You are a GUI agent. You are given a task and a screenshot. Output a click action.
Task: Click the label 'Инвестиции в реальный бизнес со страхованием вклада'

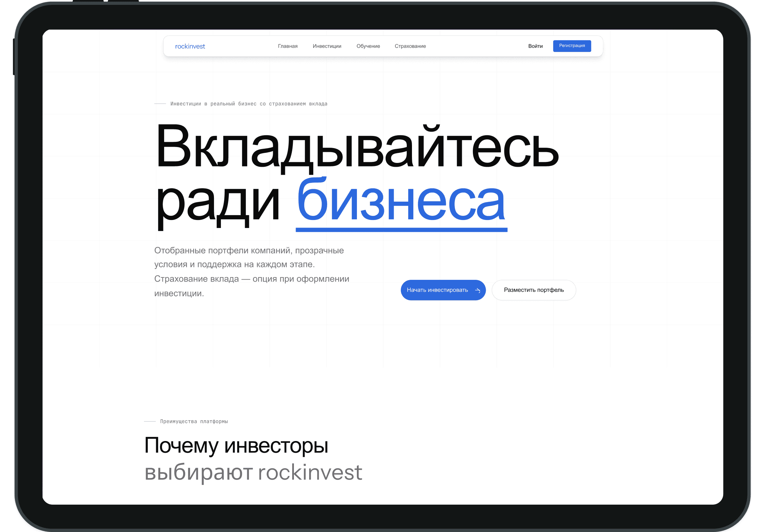[249, 103]
